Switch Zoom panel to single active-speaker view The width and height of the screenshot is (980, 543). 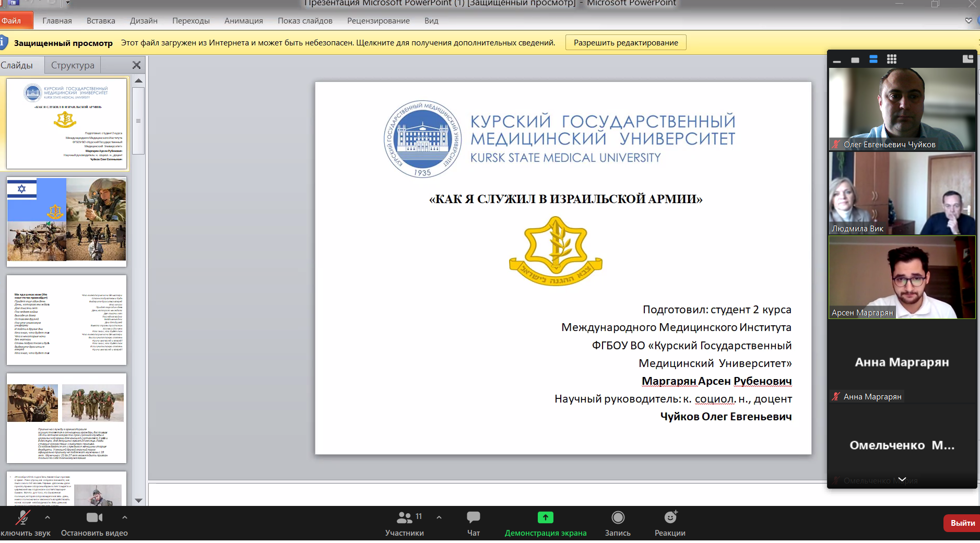click(x=855, y=60)
